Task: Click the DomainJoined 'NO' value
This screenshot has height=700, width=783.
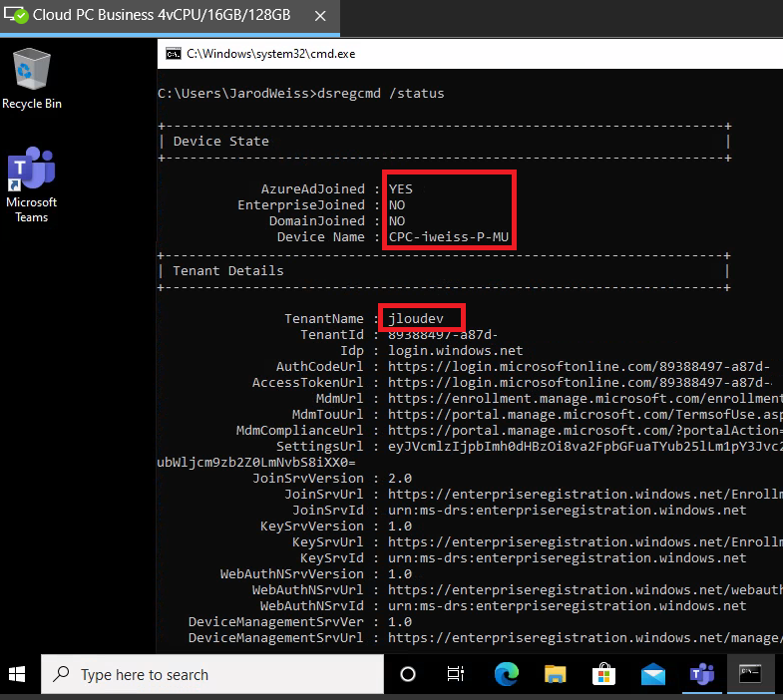Action: coord(397,221)
